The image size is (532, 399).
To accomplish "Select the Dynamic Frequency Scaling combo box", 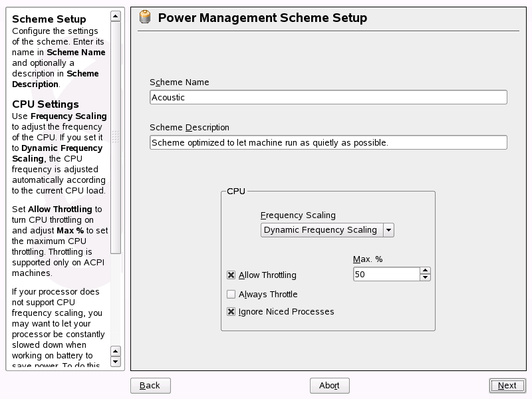I will 327,230.
